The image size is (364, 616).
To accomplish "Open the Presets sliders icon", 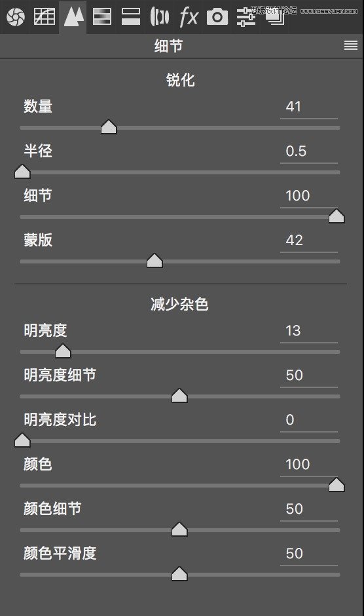I will point(246,17).
